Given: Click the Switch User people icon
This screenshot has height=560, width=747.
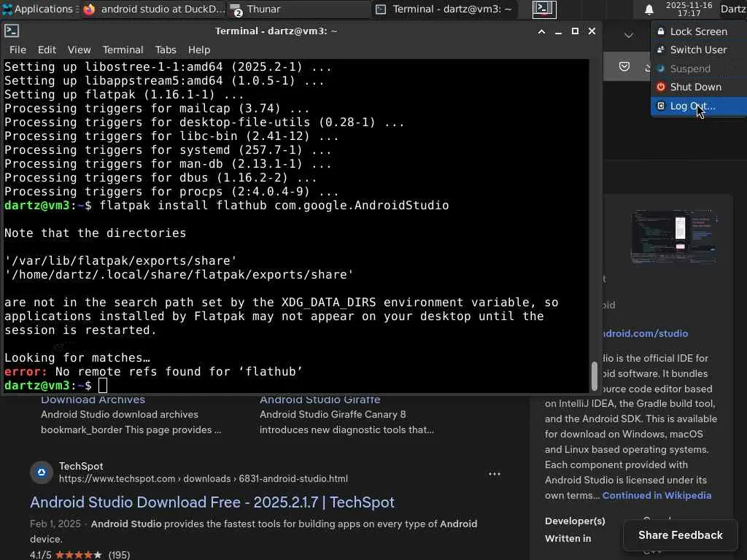Looking at the screenshot, I should 661,50.
